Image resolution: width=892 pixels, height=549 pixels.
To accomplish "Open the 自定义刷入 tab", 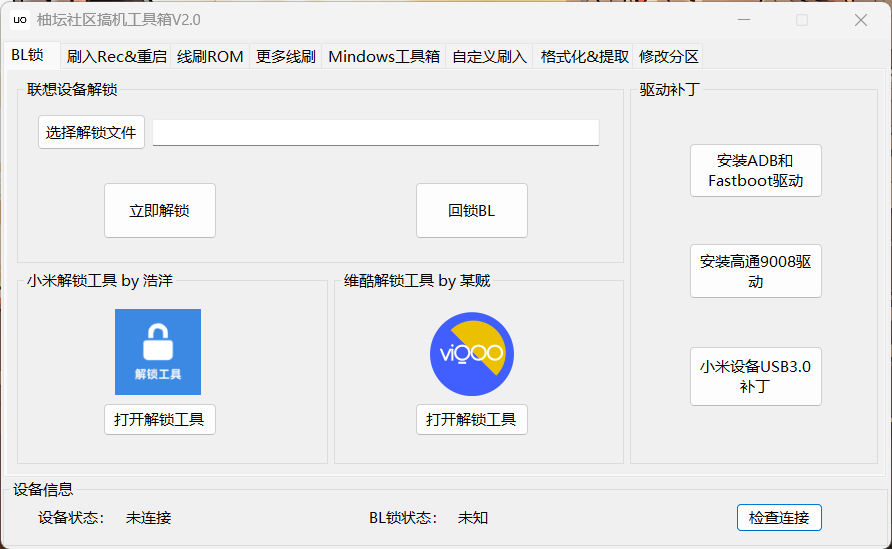I will [x=489, y=57].
